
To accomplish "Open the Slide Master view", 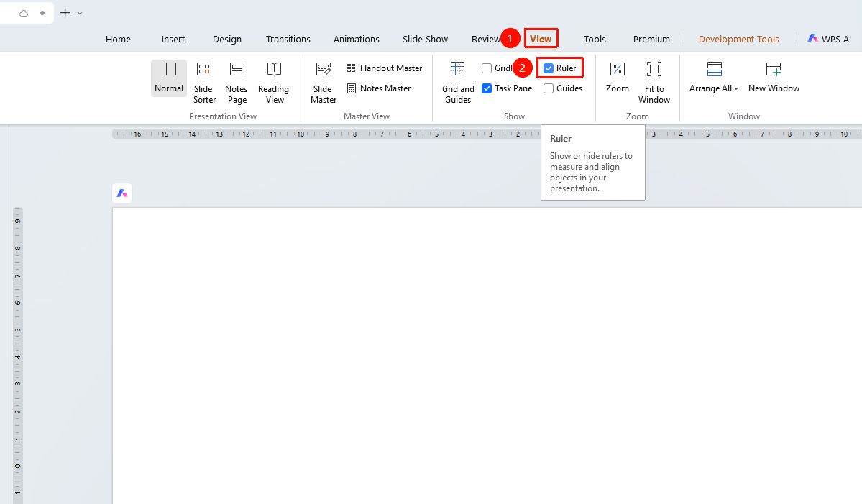I will click(324, 83).
